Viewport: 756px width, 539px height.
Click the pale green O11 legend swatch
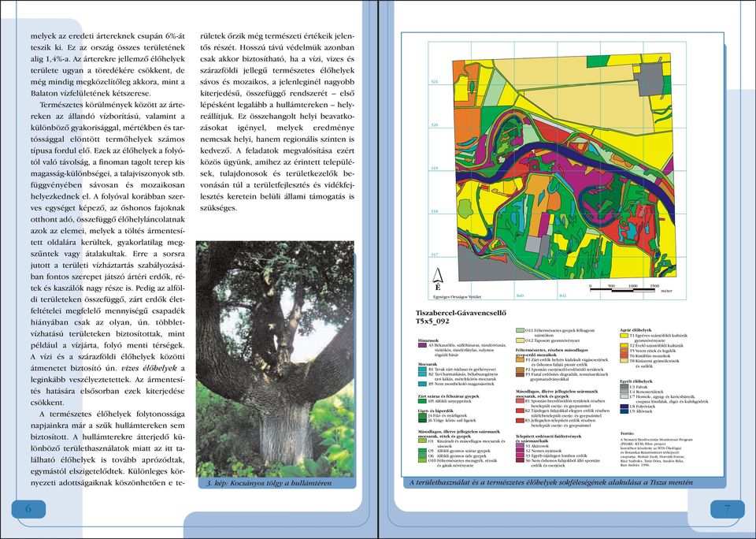[520, 330]
